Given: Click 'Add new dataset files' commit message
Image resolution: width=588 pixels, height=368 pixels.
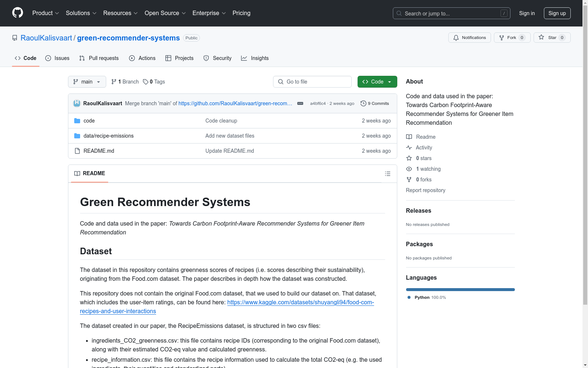Looking at the screenshot, I should pos(230,136).
